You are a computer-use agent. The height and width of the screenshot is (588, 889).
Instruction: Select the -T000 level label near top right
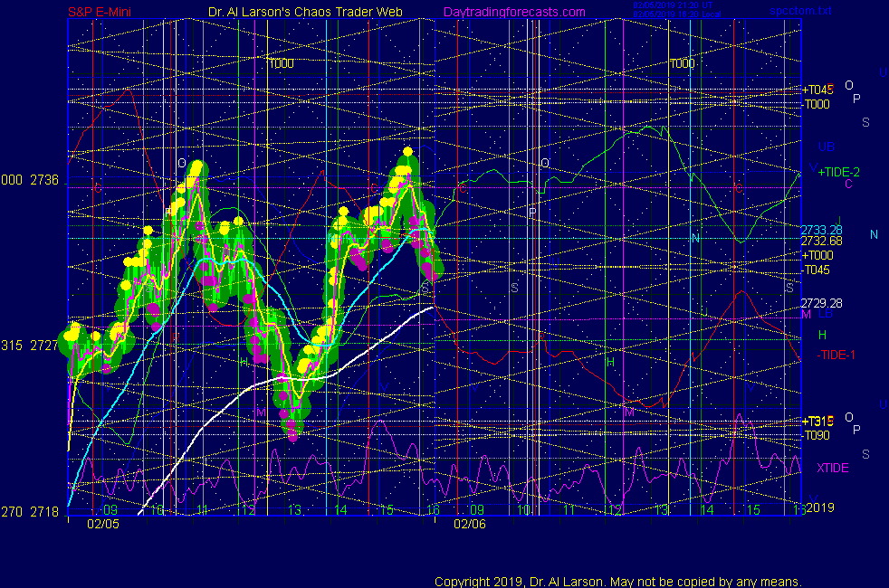(817, 104)
